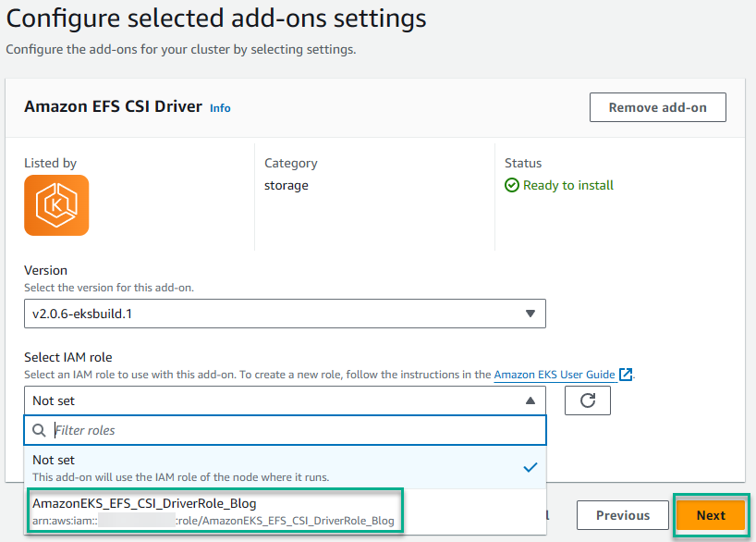Screen dimensions: 756x542
Task: Click the Remove add-on button
Action: pos(657,106)
